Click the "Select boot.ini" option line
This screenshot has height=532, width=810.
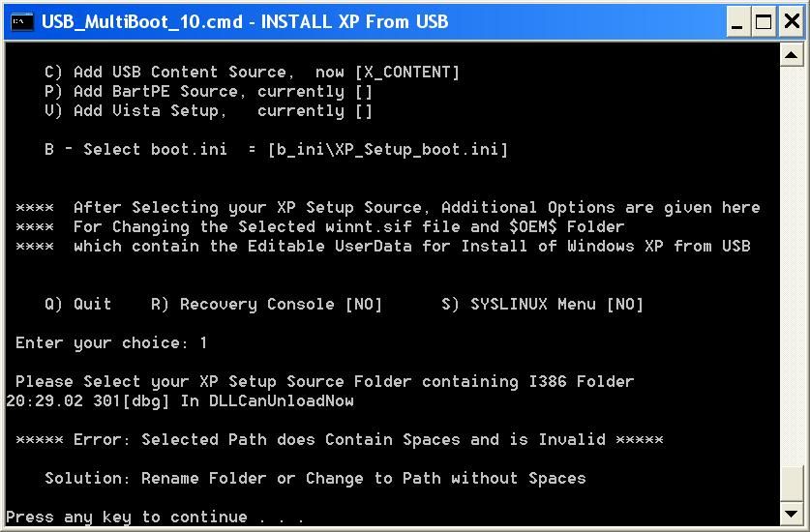coord(276,150)
